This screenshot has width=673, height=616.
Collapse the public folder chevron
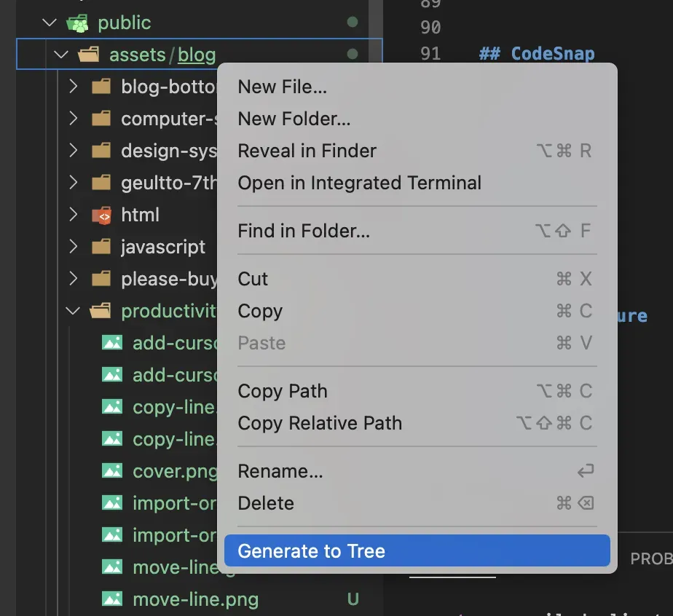click(49, 22)
